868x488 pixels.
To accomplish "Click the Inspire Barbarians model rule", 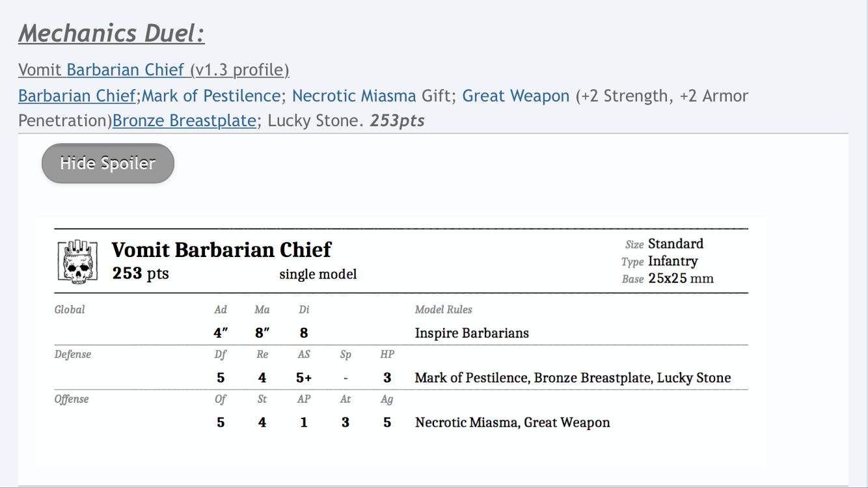I will (x=472, y=333).
